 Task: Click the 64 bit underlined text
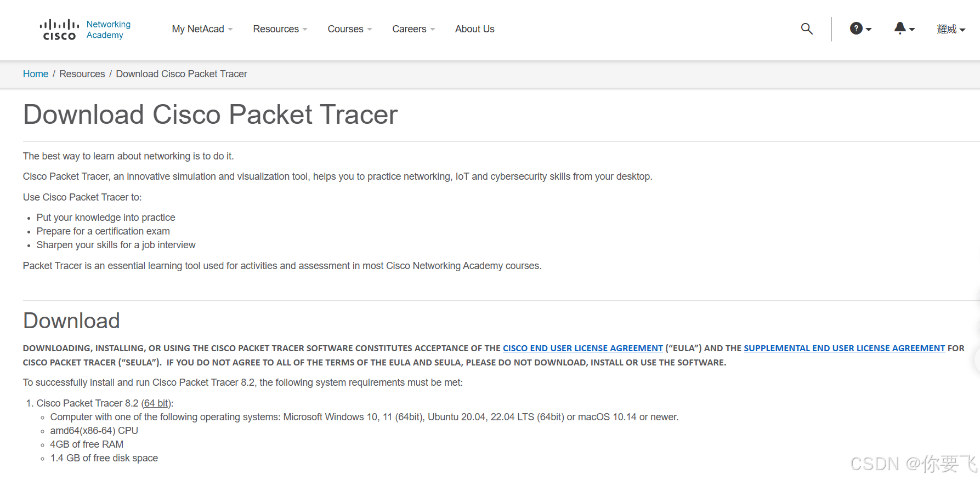click(x=156, y=403)
